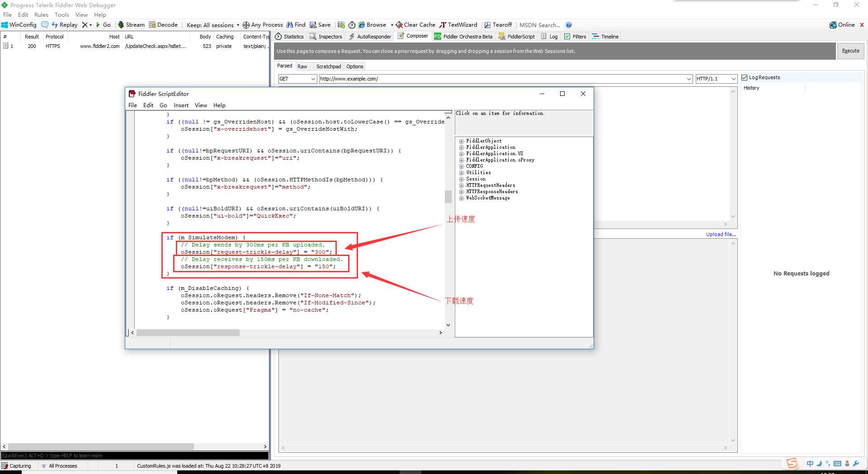
Task: Click the blue help icon beside MSDN Search
Action: pyautogui.click(x=569, y=25)
